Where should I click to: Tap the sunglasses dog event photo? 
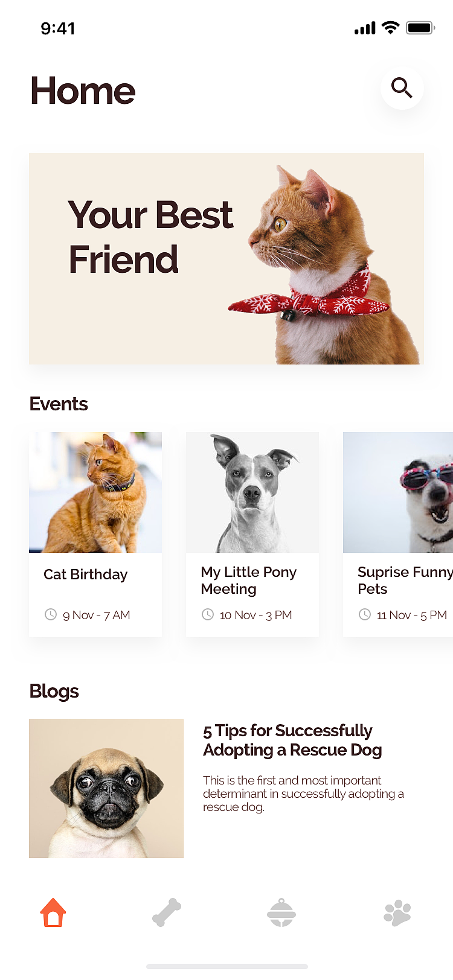tap(398, 492)
